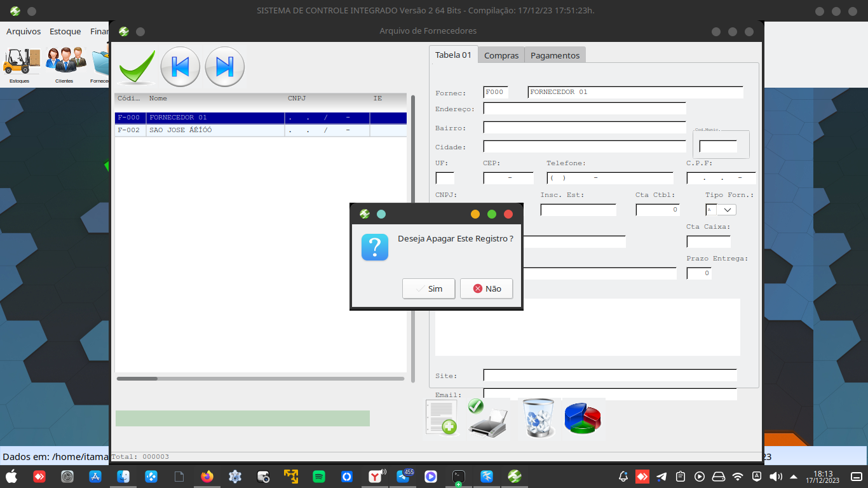The height and width of the screenshot is (488, 868).
Task: Open the Estoque menu
Action: tap(65, 31)
